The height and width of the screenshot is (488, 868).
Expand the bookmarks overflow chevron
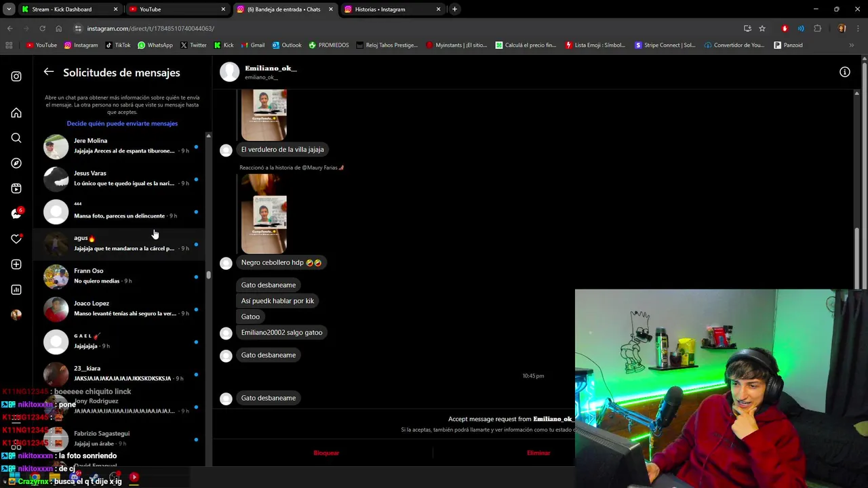click(851, 45)
